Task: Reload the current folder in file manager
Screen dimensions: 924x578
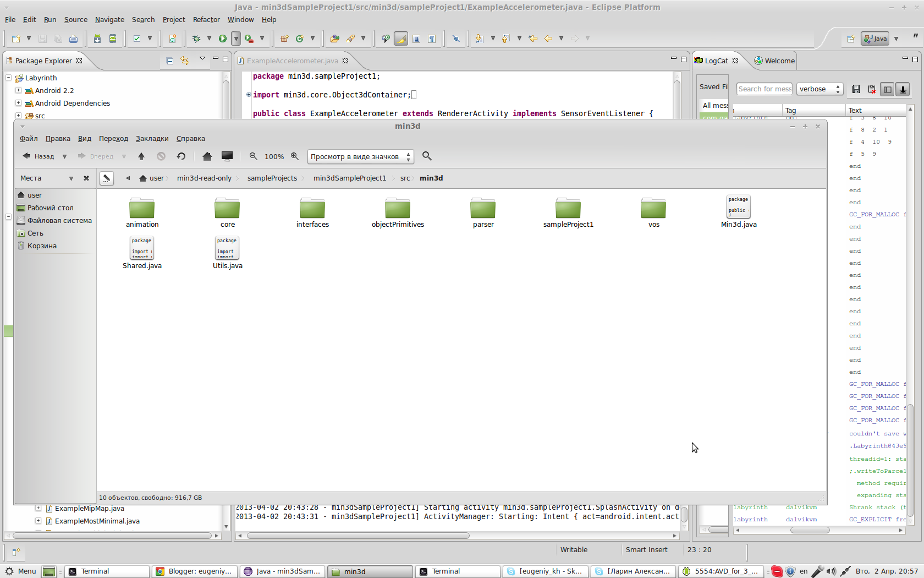Action: click(x=181, y=156)
